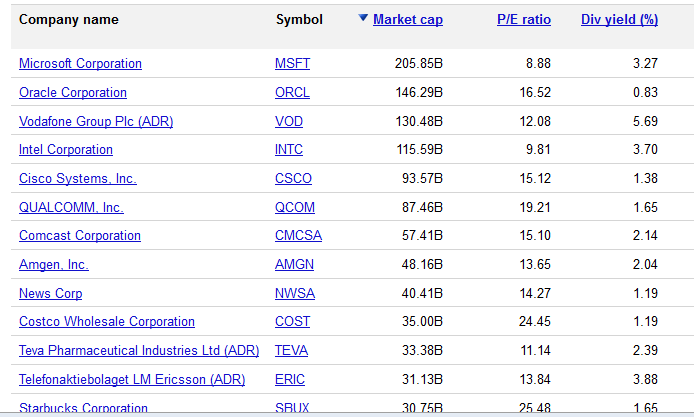Select News Corp market cap 40.41B
This screenshot has width=694, height=417.
coord(422,293)
